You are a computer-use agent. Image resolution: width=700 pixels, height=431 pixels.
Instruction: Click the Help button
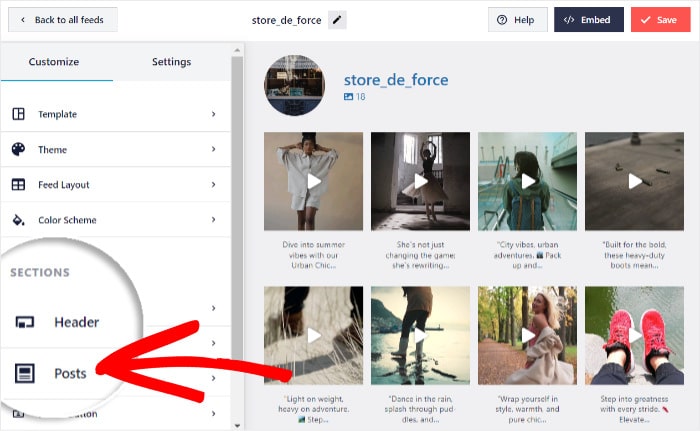pyautogui.click(x=517, y=20)
